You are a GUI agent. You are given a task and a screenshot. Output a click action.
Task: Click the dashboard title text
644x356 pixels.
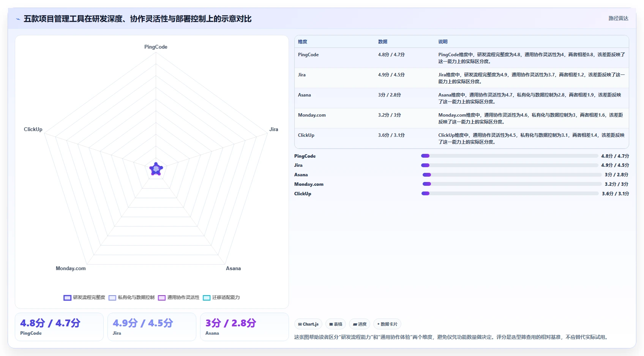(137, 19)
